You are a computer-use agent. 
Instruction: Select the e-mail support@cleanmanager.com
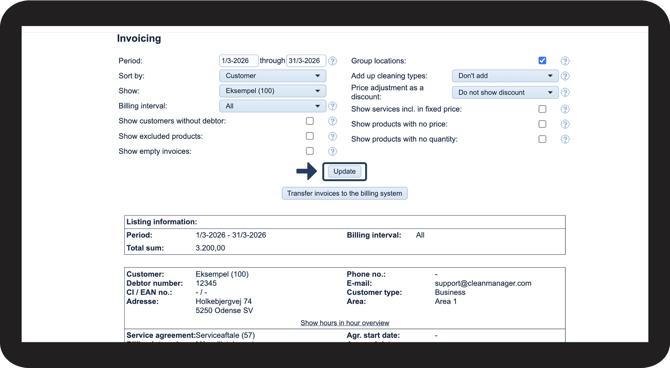tap(483, 283)
